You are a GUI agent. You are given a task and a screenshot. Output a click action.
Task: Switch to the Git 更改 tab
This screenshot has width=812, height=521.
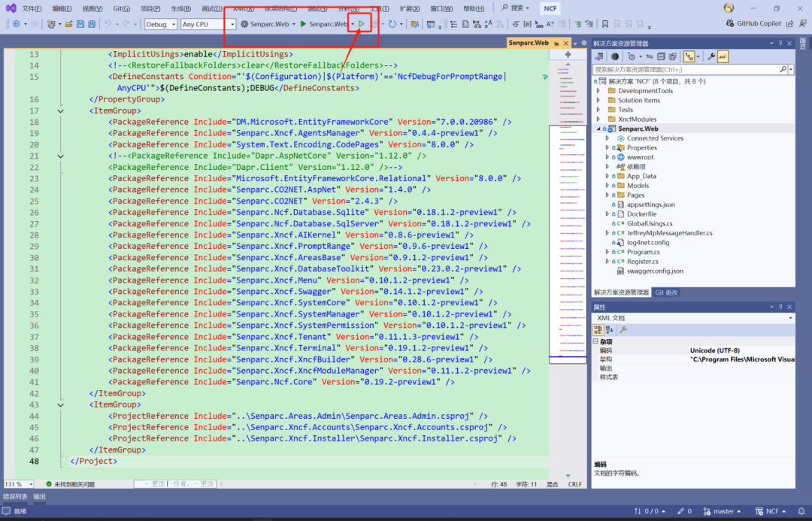point(666,292)
